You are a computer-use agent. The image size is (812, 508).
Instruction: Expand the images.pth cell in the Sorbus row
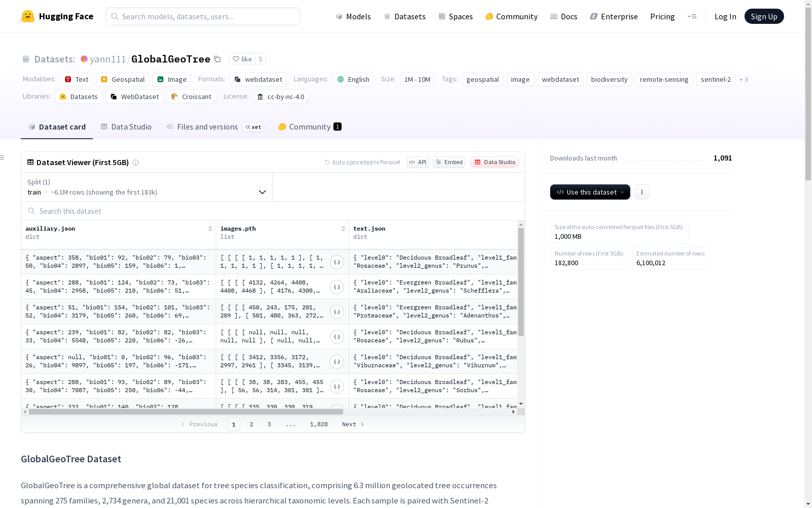[337, 387]
